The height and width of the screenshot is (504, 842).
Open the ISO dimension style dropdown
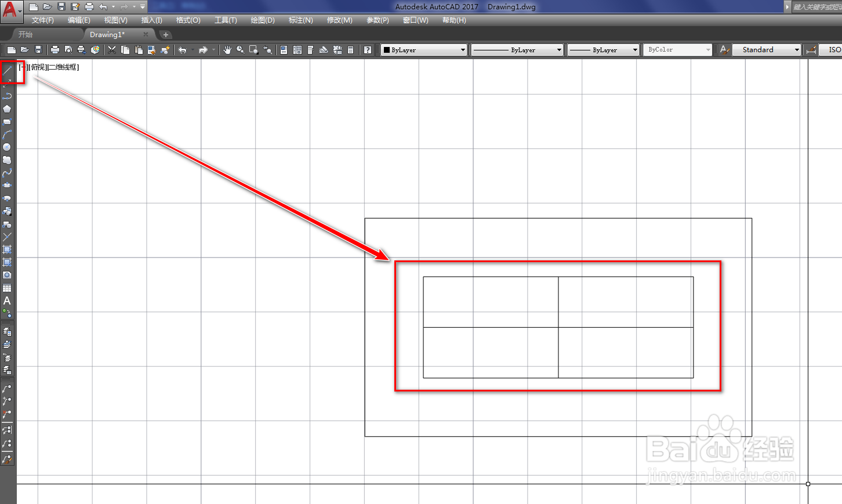click(x=831, y=50)
